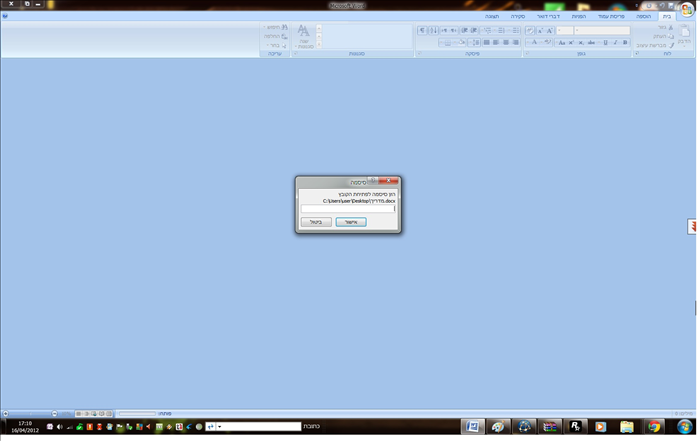The width and height of the screenshot is (700, 441).
Task: Open the taskbar address field dropdown arrow
Action: pyautogui.click(x=219, y=427)
